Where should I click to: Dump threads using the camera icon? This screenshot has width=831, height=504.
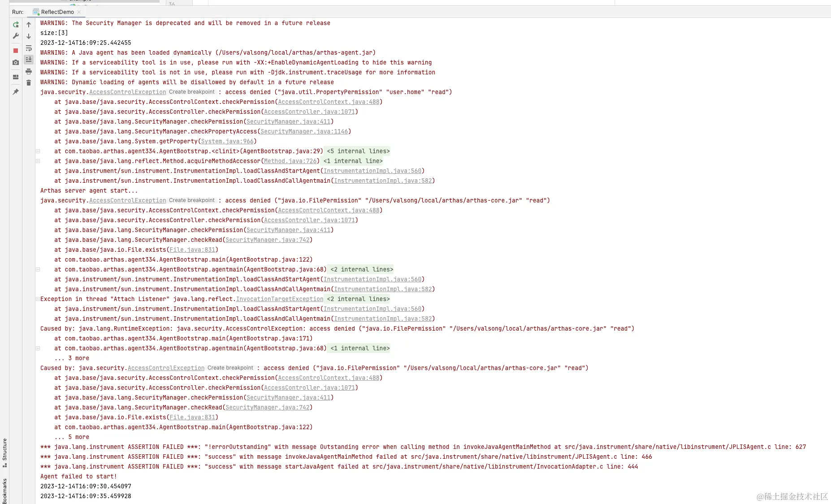click(16, 62)
